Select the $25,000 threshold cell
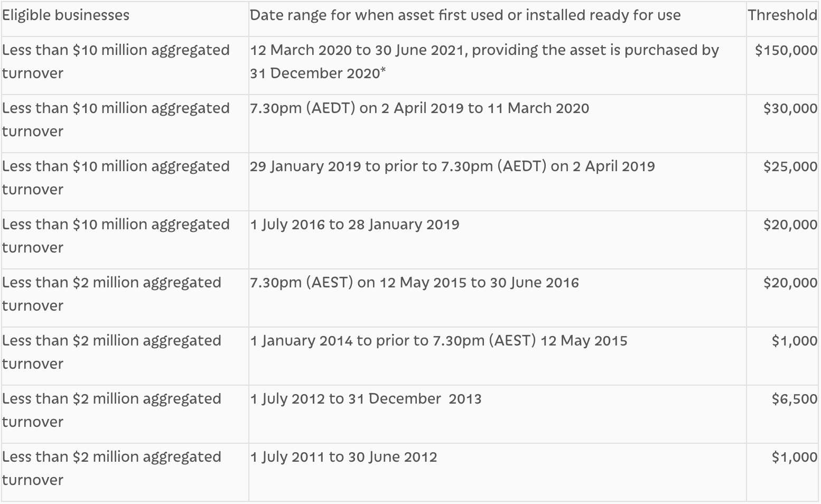Screen dimensions: 821x504 point(790,167)
